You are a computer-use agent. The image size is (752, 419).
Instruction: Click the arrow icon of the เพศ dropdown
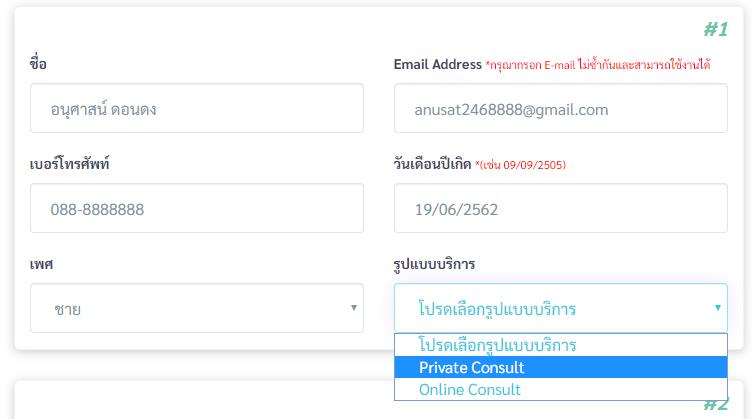pyautogui.click(x=354, y=308)
